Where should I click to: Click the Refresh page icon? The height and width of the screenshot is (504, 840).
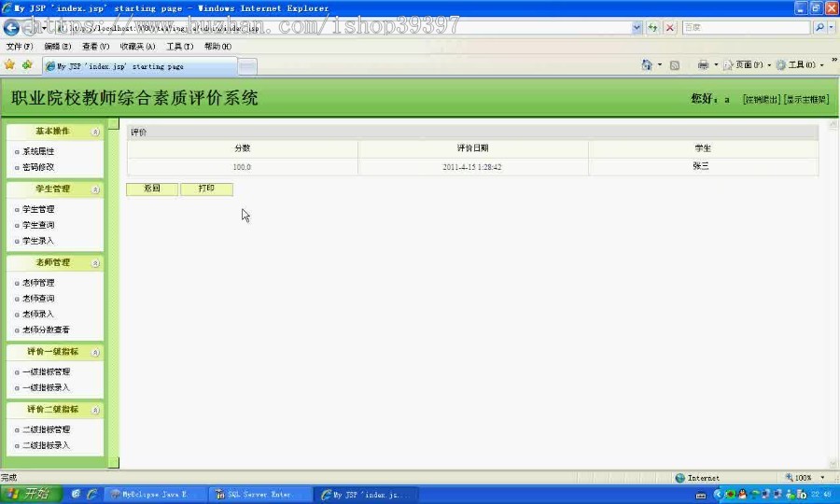pyautogui.click(x=652, y=28)
